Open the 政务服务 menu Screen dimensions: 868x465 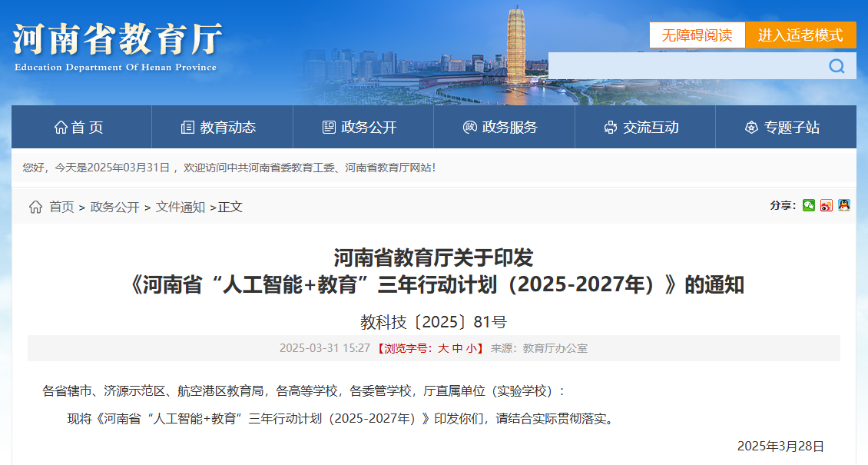tap(509, 128)
